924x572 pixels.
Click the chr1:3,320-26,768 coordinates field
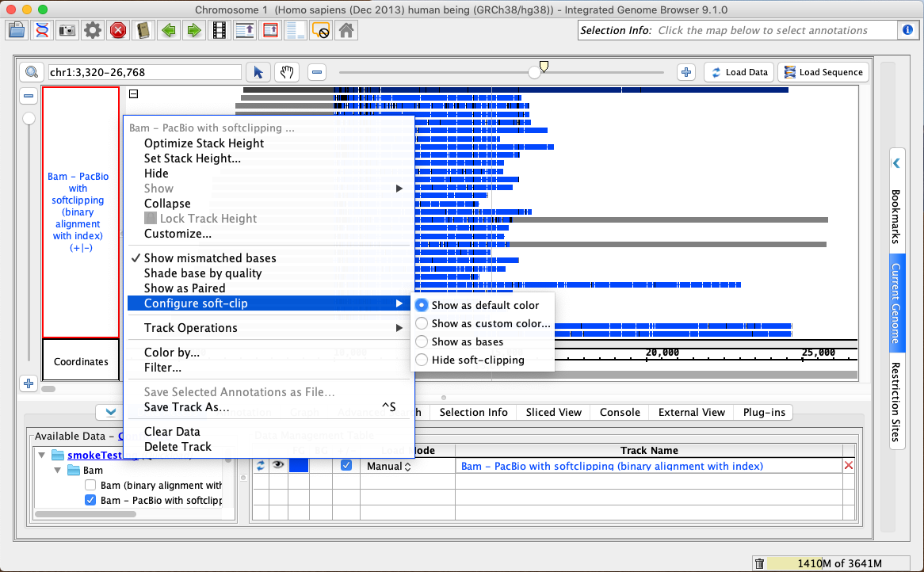(144, 72)
